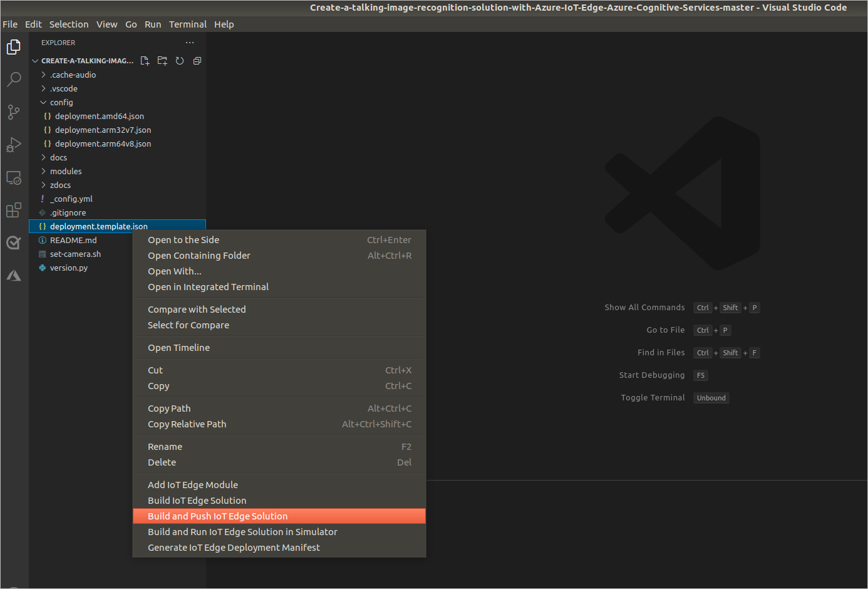The image size is (868, 589).
Task: Click the New File icon in Explorer
Action: (x=145, y=61)
